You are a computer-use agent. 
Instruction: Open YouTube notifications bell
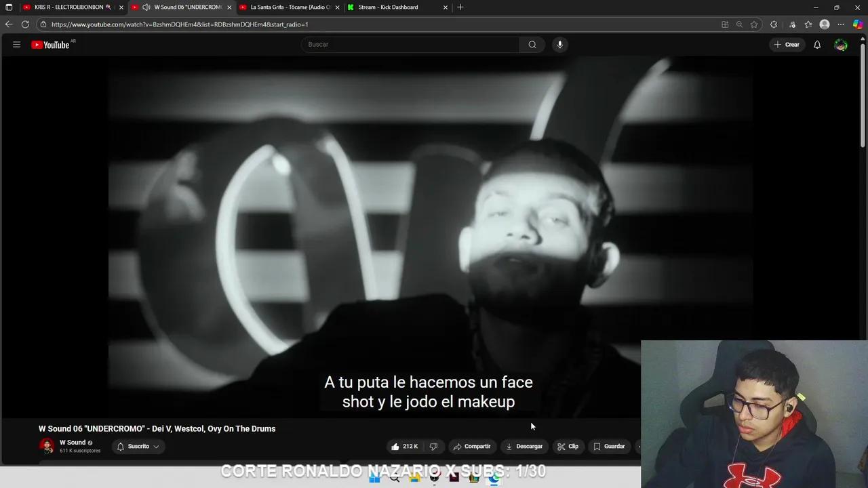pyautogui.click(x=817, y=45)
